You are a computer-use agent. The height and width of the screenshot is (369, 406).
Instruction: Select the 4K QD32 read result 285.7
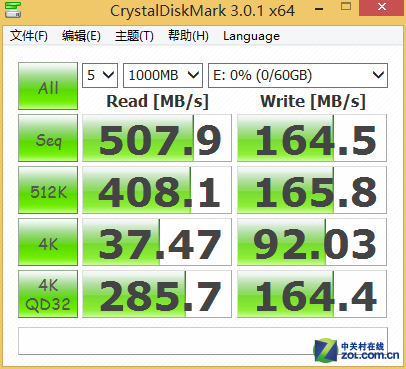157,294
